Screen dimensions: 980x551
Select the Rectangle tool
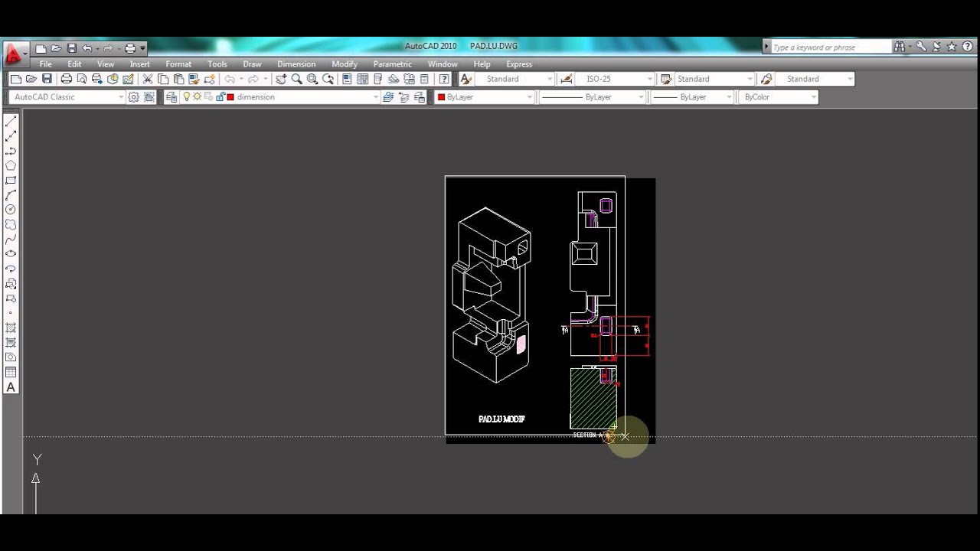coord(11,181)
